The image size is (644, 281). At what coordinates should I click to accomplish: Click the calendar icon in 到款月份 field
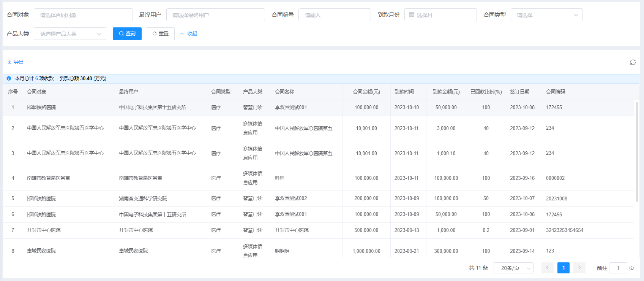point(412,15)
